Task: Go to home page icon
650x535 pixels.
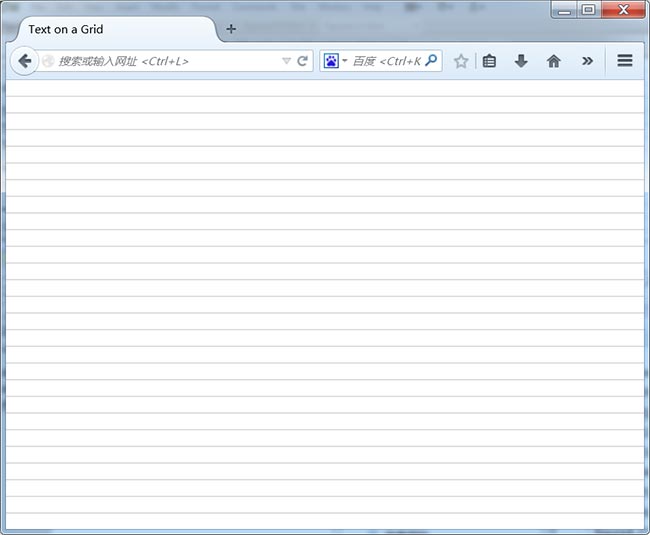Action: (x=554, y=61)
